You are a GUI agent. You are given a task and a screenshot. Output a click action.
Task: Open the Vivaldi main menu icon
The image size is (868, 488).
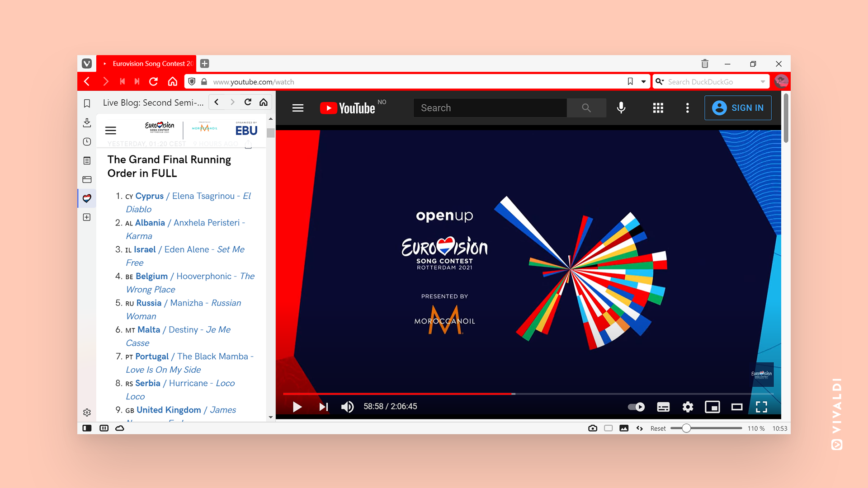[x=87, y=64]
